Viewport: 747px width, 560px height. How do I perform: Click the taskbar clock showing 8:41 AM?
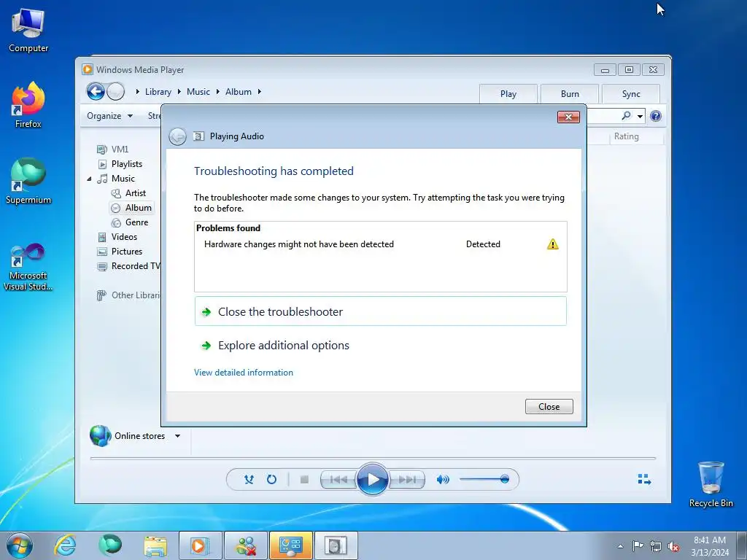tap(710, 545)
